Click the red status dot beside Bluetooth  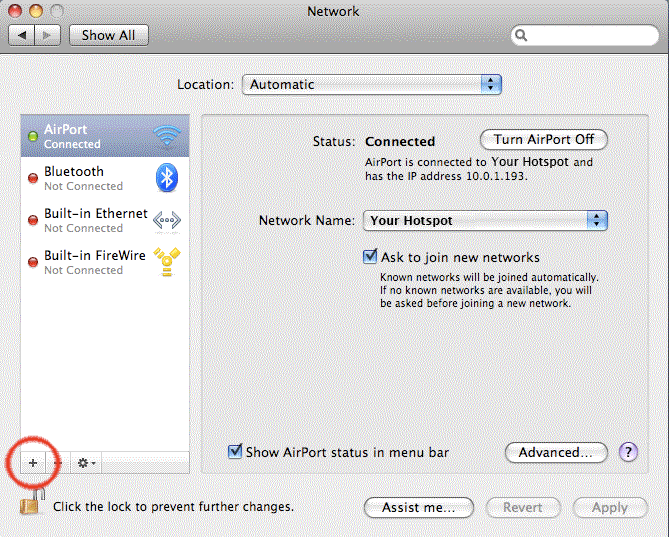click(x=33, y=178)
